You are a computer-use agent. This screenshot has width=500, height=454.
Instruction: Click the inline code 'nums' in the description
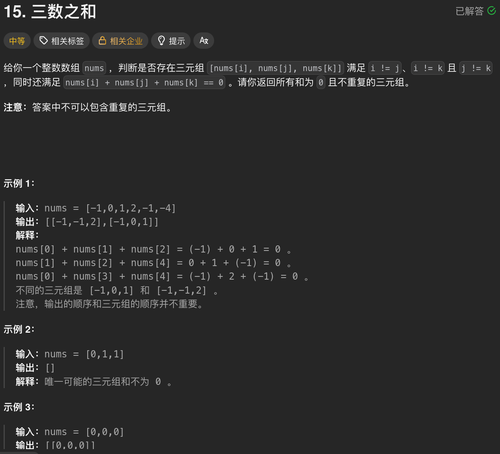coord(94,68)
